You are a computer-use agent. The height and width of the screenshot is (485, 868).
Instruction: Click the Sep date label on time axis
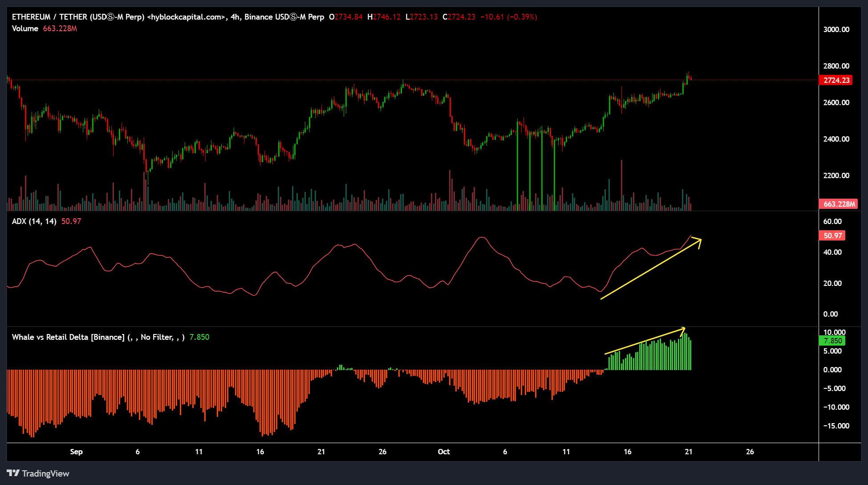pos(76,452)
